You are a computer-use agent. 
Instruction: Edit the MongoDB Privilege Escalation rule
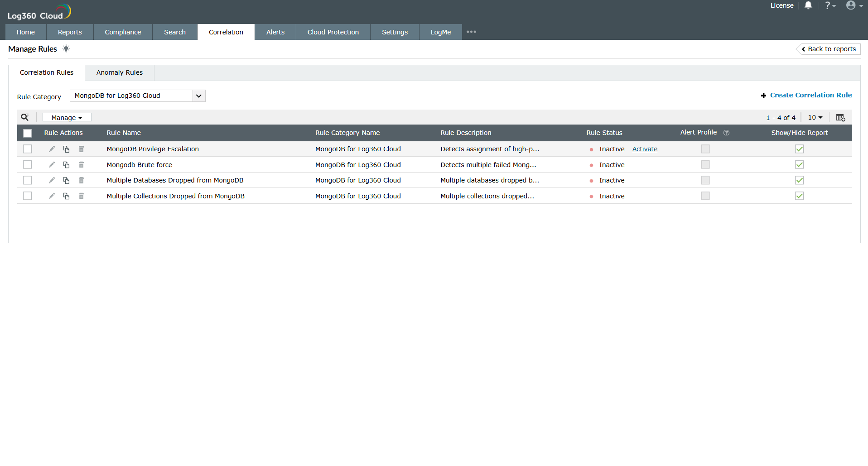[x=52, y=149]
